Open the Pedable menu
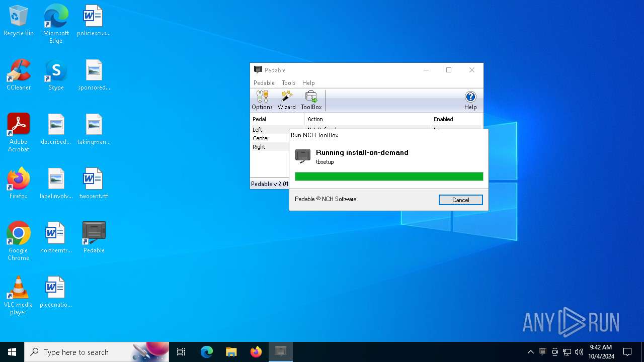Screen dimensions: 644x362 pyautogui.click(x=264, y=83)
